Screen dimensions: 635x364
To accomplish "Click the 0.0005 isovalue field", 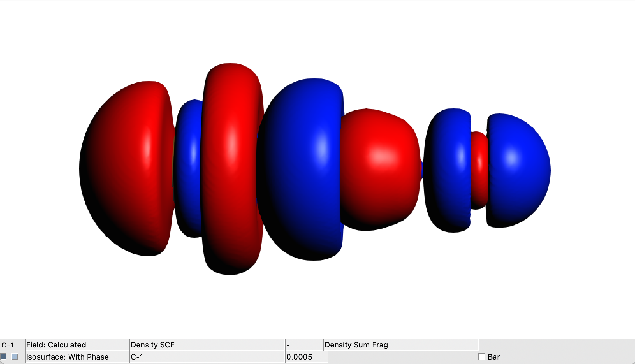I will point(306,357).
